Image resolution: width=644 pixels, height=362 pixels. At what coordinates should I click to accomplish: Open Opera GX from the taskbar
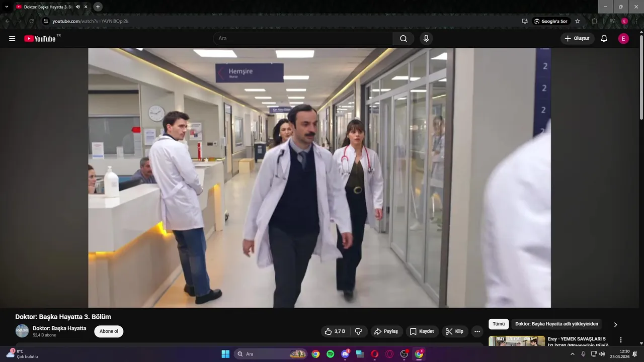point(389,354)
